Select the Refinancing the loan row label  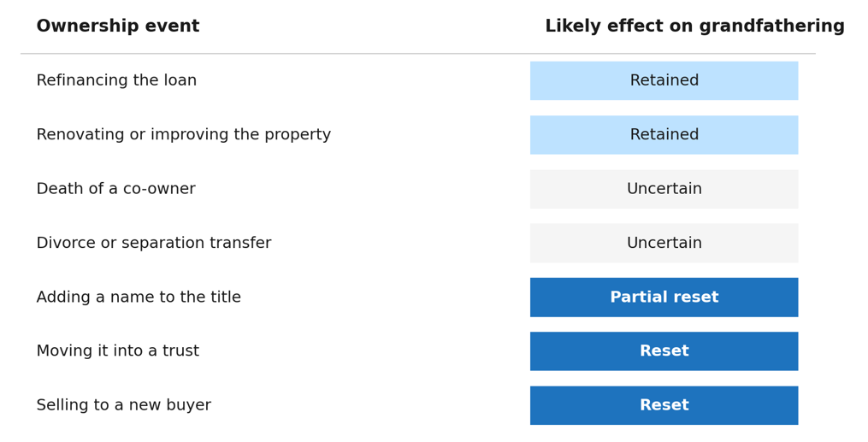pyautogui.click(x=116, y=80)
